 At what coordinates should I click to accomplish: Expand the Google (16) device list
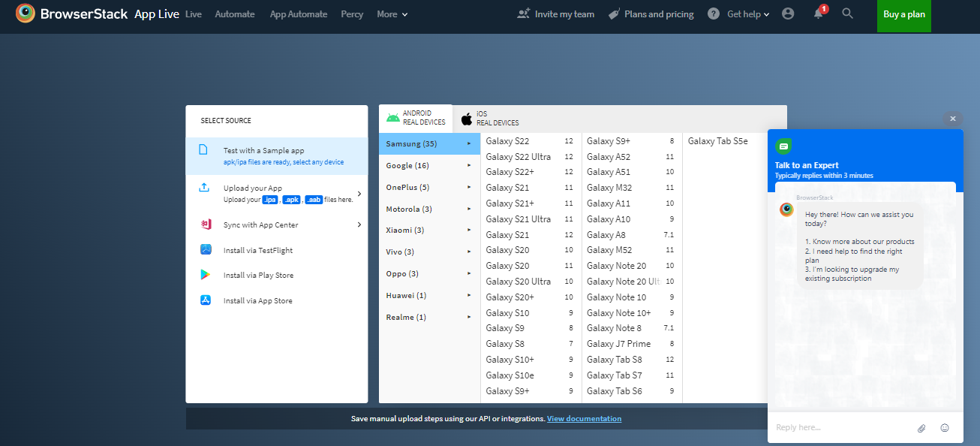pos(429,165)
